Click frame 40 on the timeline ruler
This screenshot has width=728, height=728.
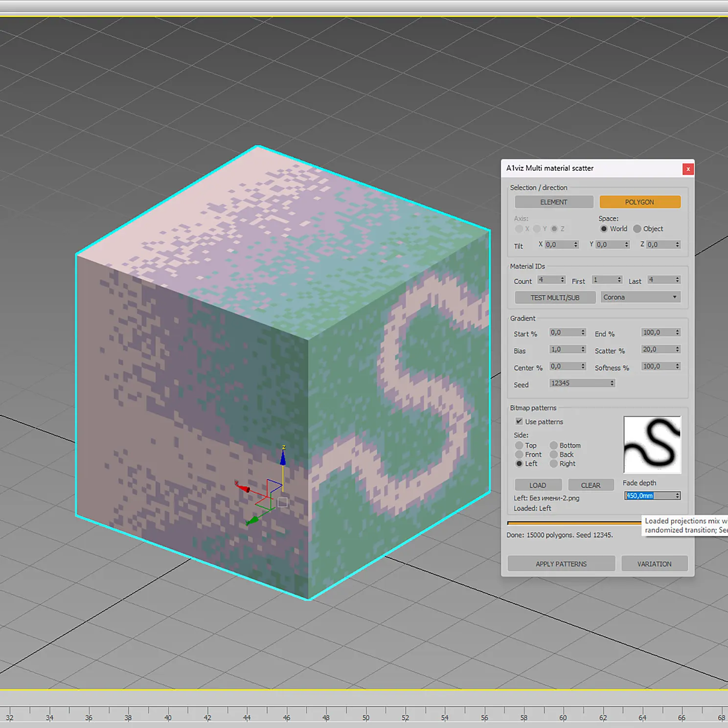click(168, 718)
